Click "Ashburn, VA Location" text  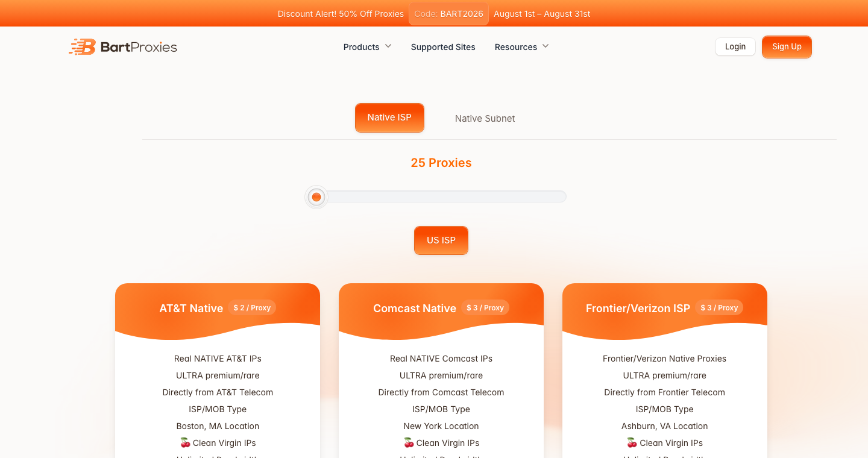coord(664,426)
